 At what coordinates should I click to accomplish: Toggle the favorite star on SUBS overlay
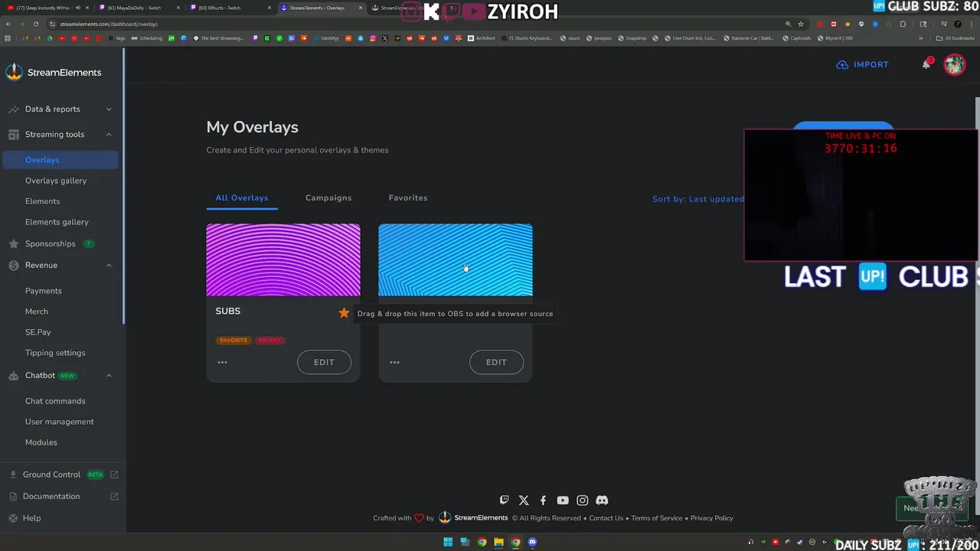(344, 312)
